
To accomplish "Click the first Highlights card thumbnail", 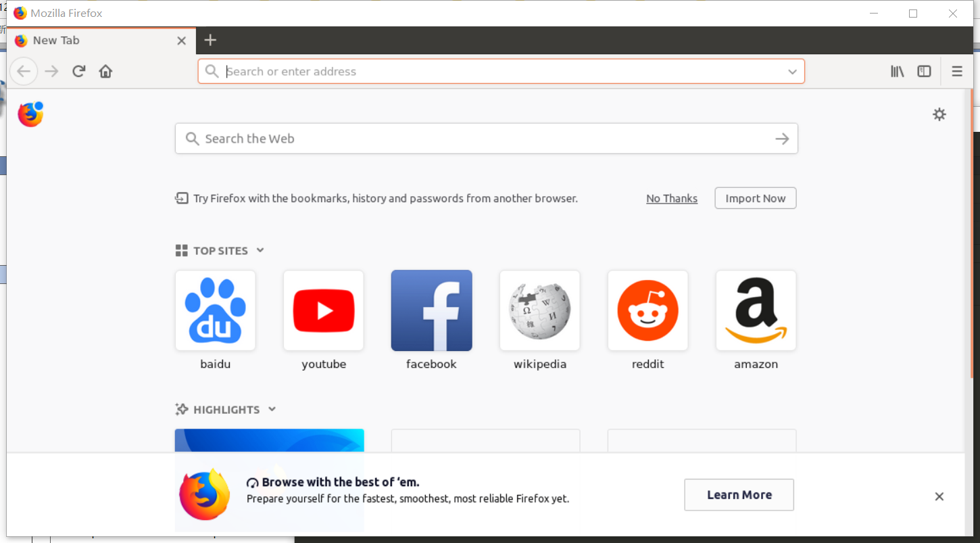I will (270, 441).
